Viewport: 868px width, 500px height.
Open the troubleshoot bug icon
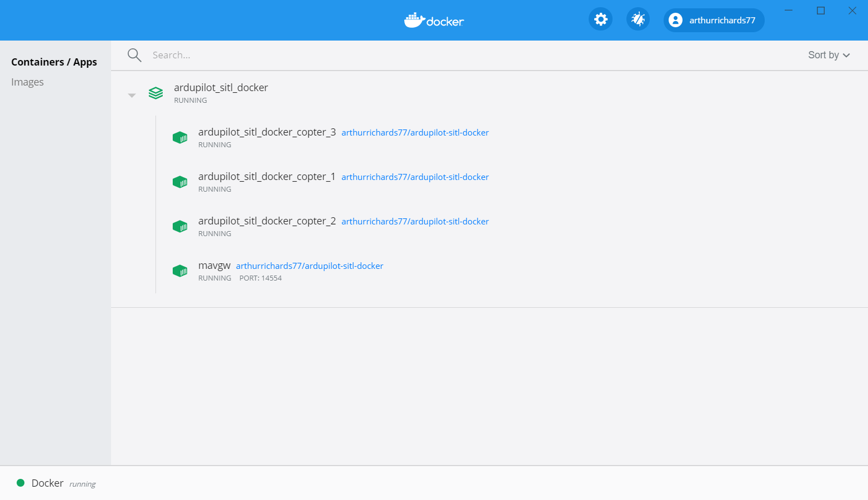pos(638,19)
